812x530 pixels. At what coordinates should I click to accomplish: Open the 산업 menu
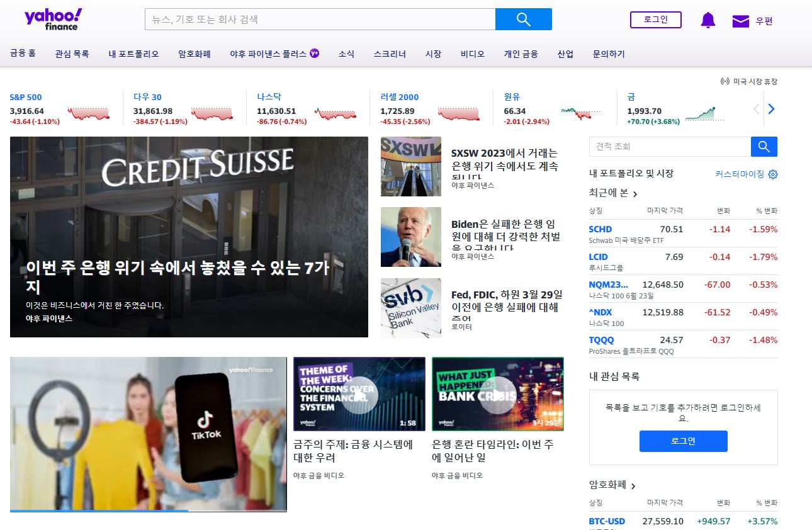565,54
